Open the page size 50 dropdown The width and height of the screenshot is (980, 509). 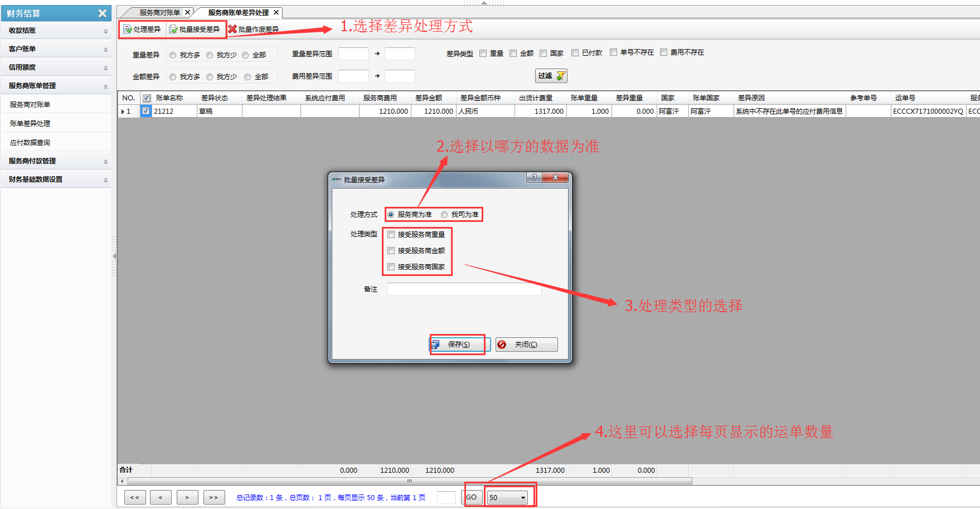(x=522, y=497)
